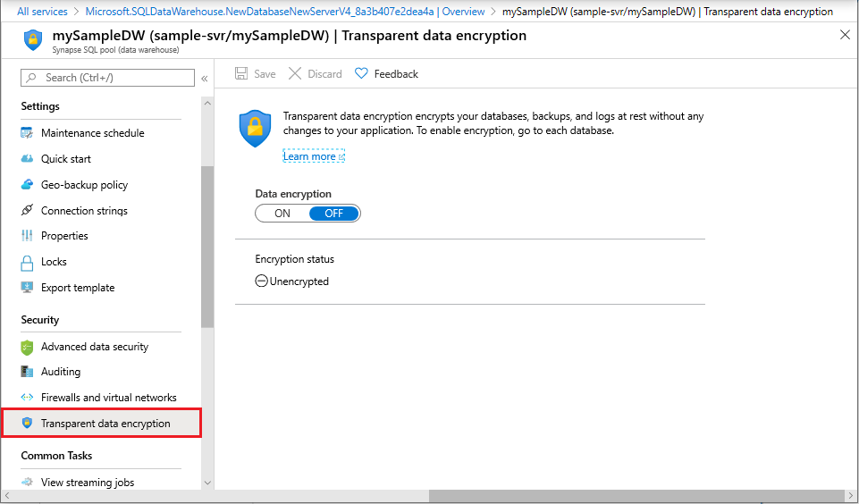Select Transparent data encryption menu item
Screen dimensions: 859x504
click(102, 423)
